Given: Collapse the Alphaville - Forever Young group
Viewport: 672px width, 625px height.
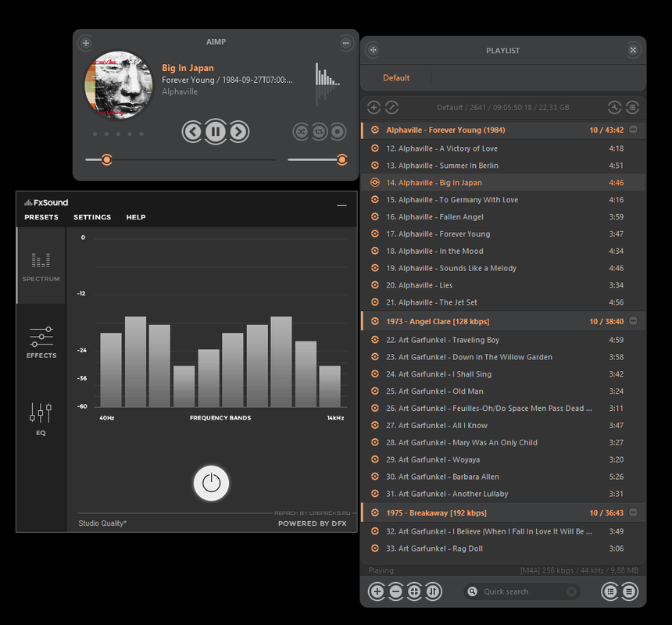Looking at the screenshot, I should coord(633,130).
